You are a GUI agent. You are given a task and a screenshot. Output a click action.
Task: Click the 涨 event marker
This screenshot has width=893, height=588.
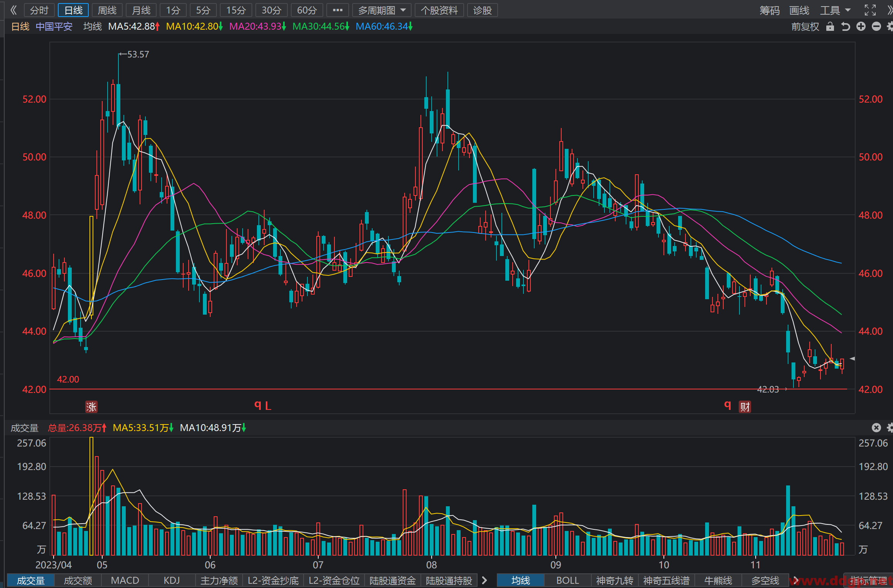[x=91, y=406]
